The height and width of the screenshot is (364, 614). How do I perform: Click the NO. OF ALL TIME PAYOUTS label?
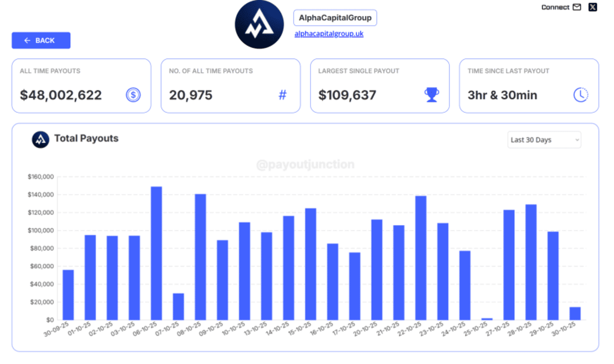(x=211, y=71)
